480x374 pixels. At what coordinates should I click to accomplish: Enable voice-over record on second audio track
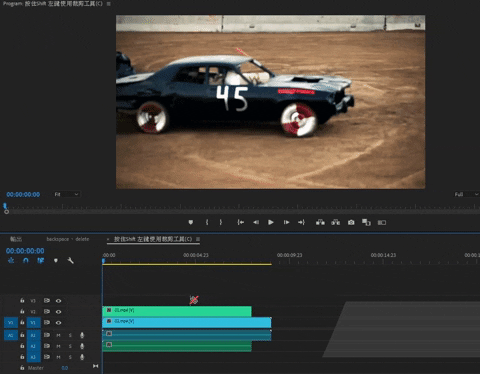point(82,346)
